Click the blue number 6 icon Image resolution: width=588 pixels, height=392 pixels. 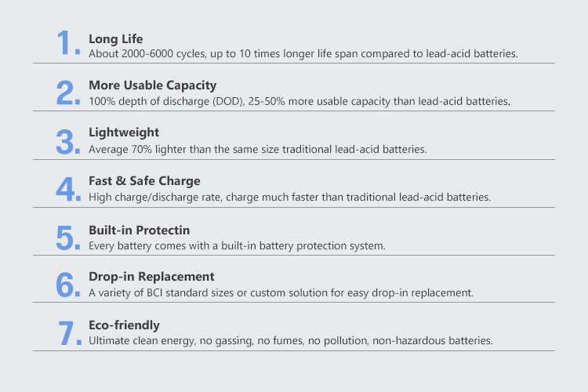tap(68, 285)
